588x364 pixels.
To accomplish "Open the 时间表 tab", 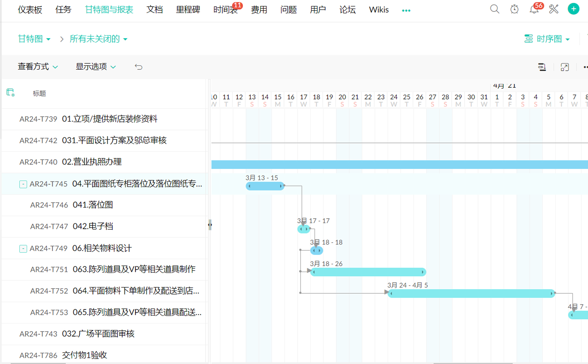I will (225, 10).
